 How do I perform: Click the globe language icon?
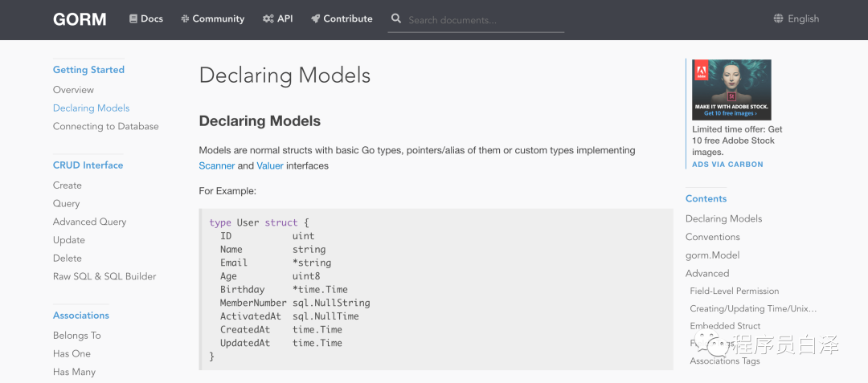click(x=778, y=18)
